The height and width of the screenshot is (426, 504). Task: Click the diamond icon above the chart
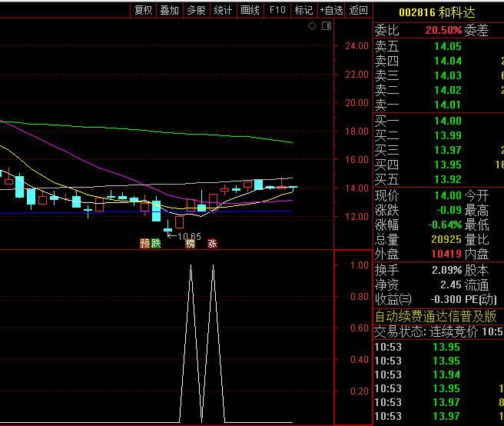[313, 26]
